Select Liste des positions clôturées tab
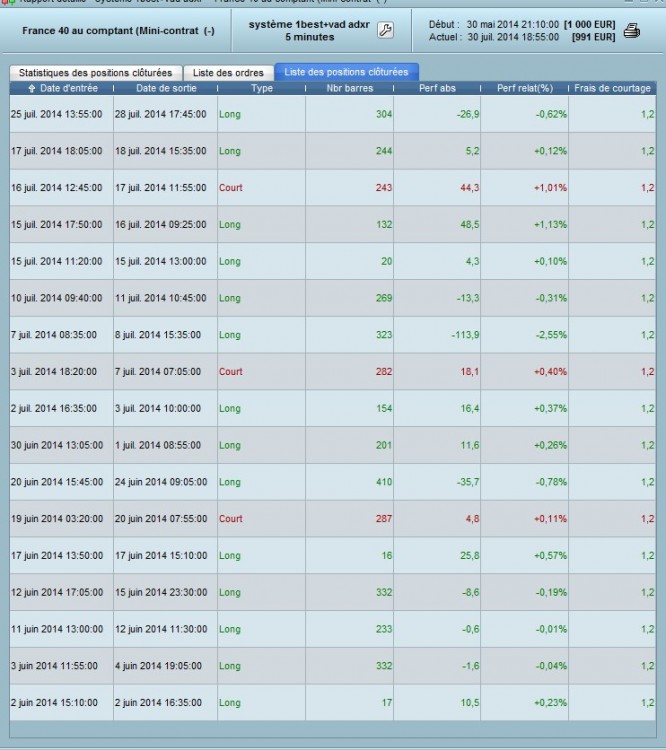Image resolution: width=666 pixels, height=750 pixels. coord(346,72)
